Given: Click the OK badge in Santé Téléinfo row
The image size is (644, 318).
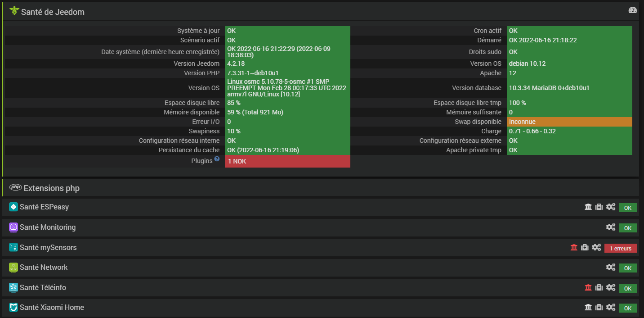Looking at the screenshot, I should pos(628,288).
